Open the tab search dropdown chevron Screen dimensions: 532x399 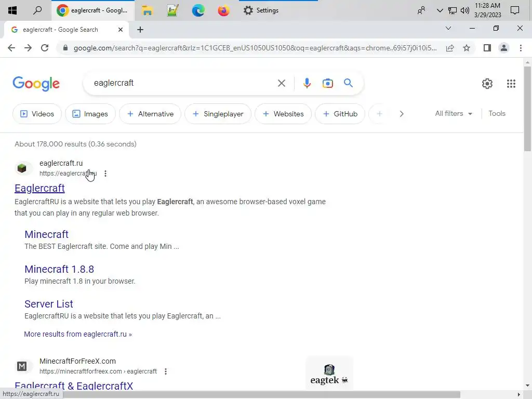[448, 28]
